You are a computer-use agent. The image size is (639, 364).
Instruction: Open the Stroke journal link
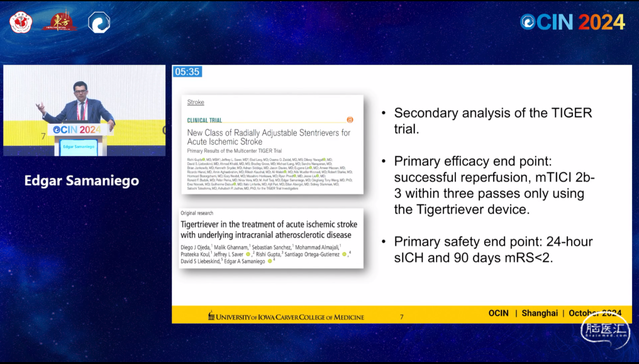[x=196, y=102]
